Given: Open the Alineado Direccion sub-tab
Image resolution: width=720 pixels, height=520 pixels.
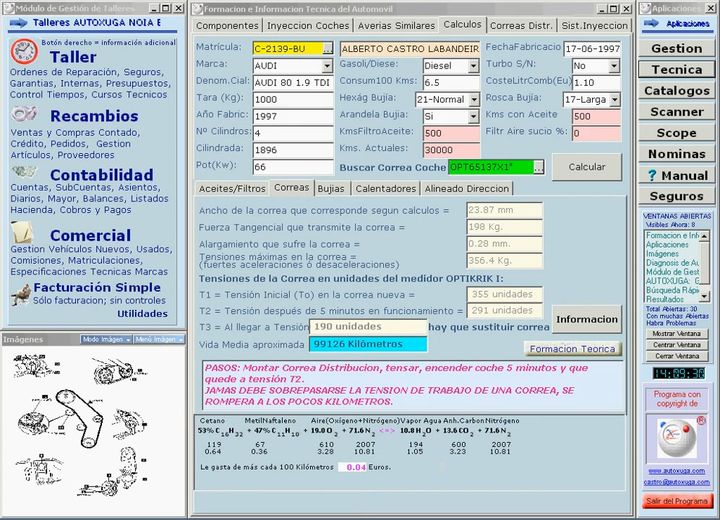Looking at the screenshot, I should [467, 188].
